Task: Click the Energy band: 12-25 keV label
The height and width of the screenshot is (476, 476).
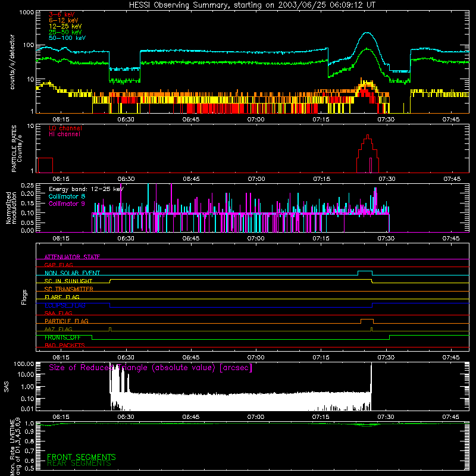Action: click(86, 189)
